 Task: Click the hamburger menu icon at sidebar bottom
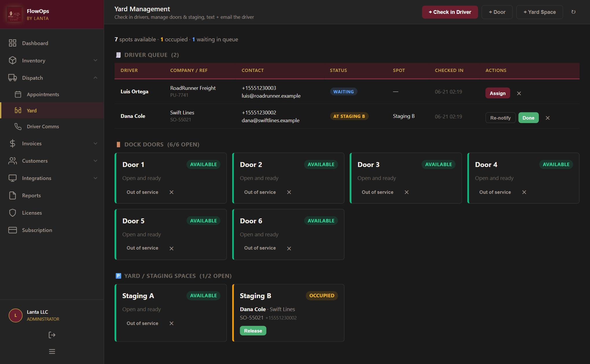click(x=52, y=352)
